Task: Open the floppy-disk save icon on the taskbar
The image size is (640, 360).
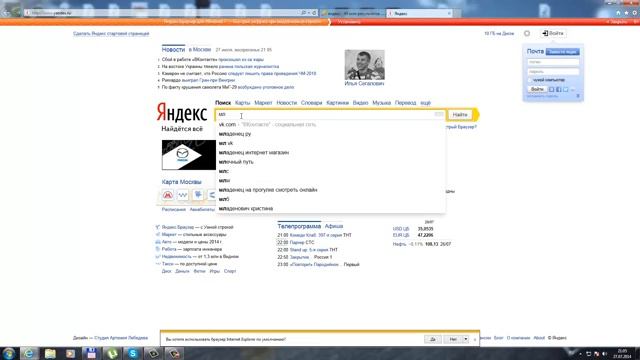Action: 91,353
